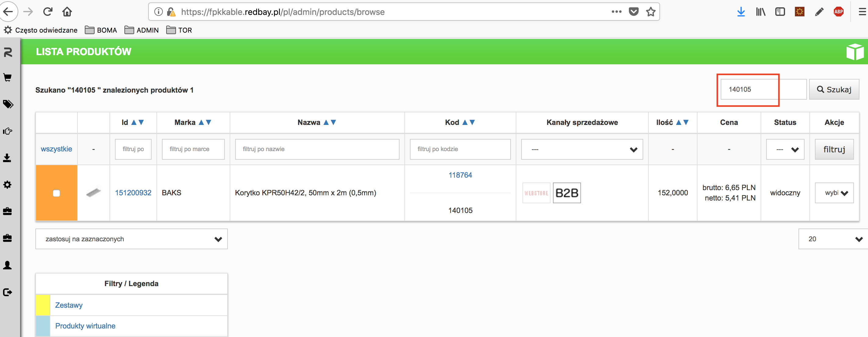
Task: Click the logout sidebar icon
Action: click(7, 292)
